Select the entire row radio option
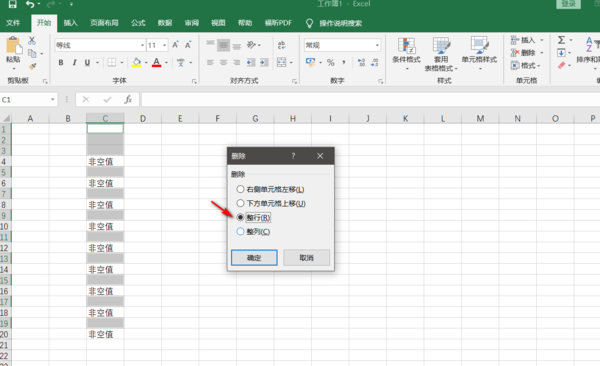Image resolution: width=600 pixels, height=366 pixels. click(240, 217)
